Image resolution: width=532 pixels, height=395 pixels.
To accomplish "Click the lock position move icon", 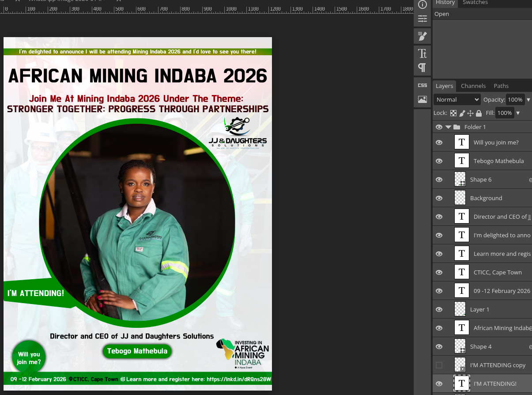I will click(x=470, y=113).
